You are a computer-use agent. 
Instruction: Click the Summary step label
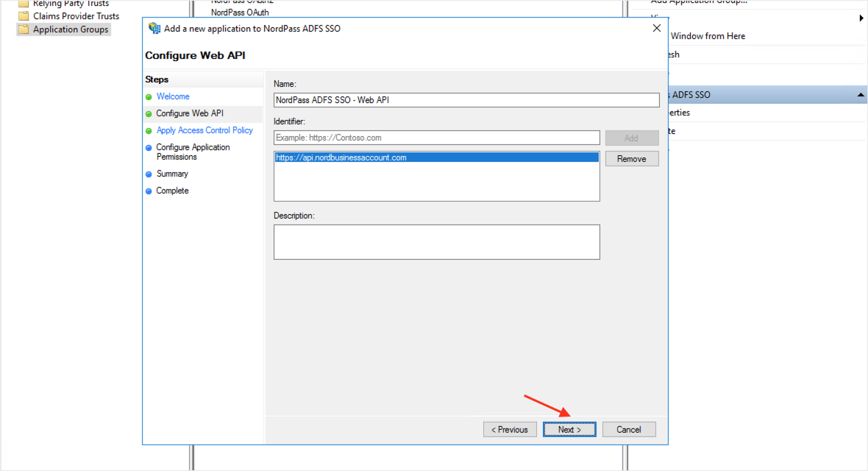point(172,174)
